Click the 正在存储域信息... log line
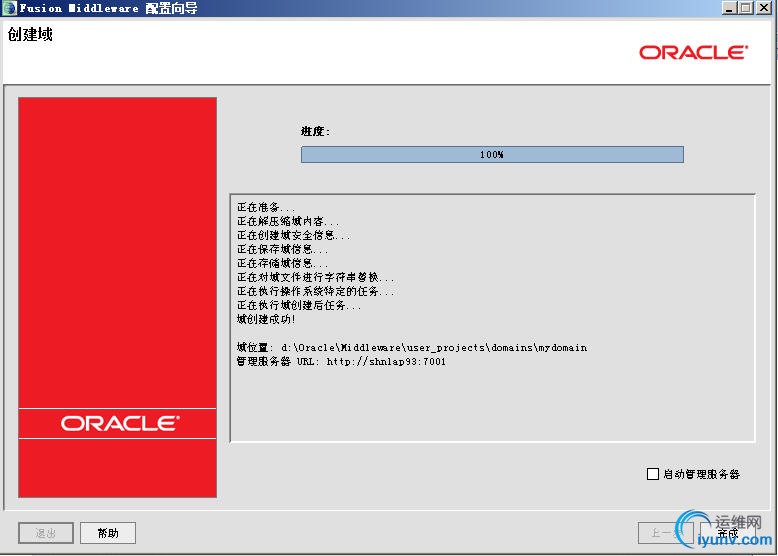The image size is (778, 556). pos(282,263)
